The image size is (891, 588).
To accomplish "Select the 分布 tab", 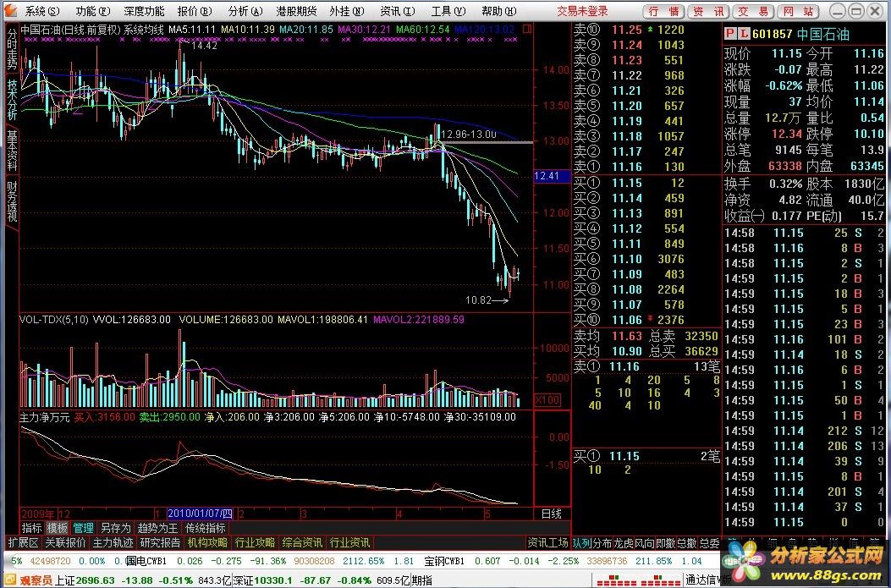I will coord(602,543).
